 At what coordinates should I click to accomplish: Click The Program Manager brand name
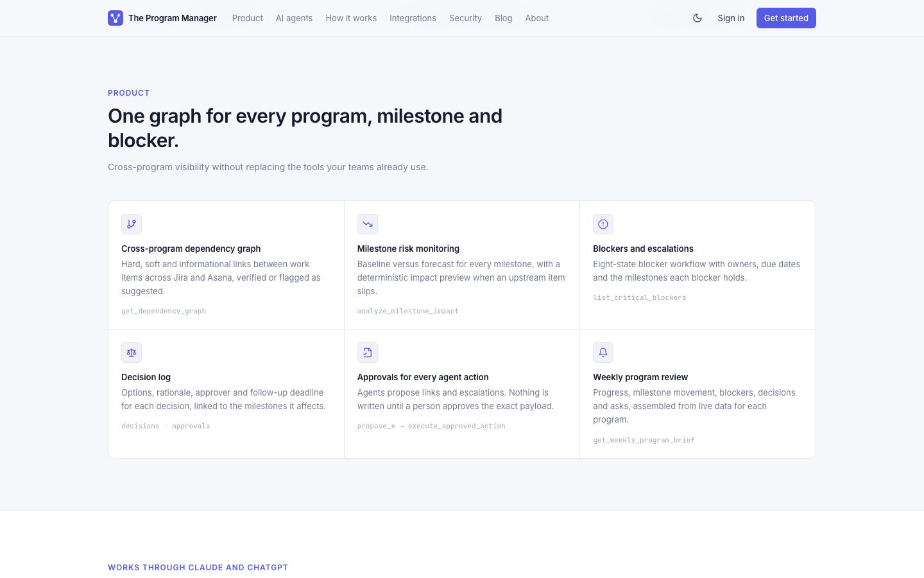click(x=173, y=18)
